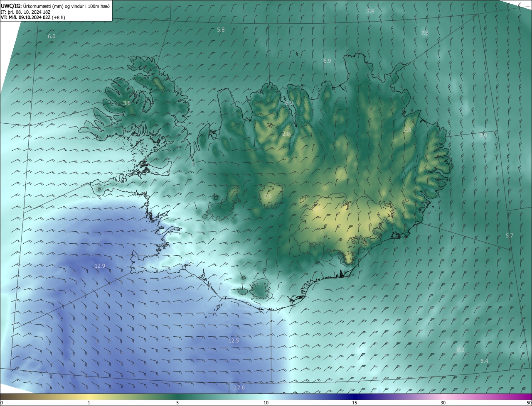Click the 12.6 value label on the map
The width and height of the screenshot is (532, 406).
(x=239, y=388)
